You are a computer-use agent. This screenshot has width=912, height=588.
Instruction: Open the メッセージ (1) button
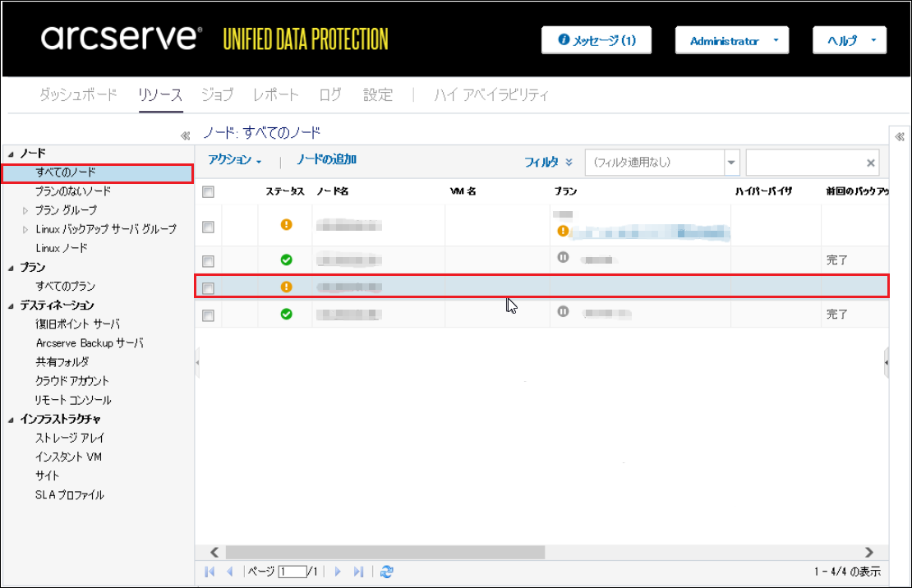tap(596, 40)
